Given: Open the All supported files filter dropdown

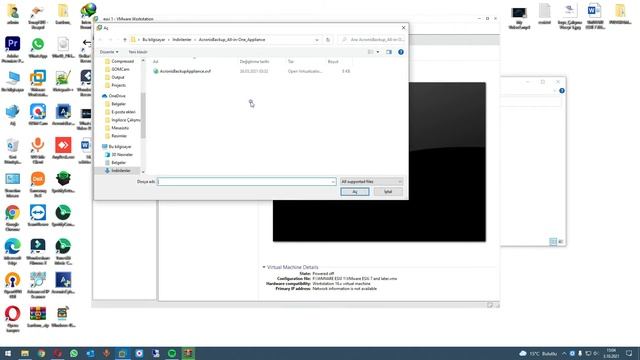Looking at the screenshot, I should click(371, 181).
